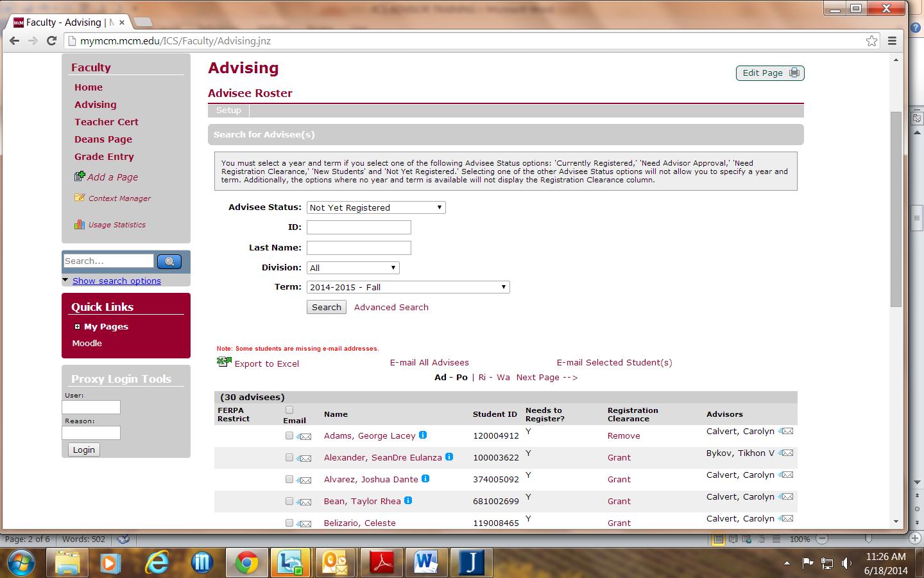The width and height of the screenshot is (924, 578).
Task: Click the page vertical scrollbar thumb
Action: coord(896,209)
